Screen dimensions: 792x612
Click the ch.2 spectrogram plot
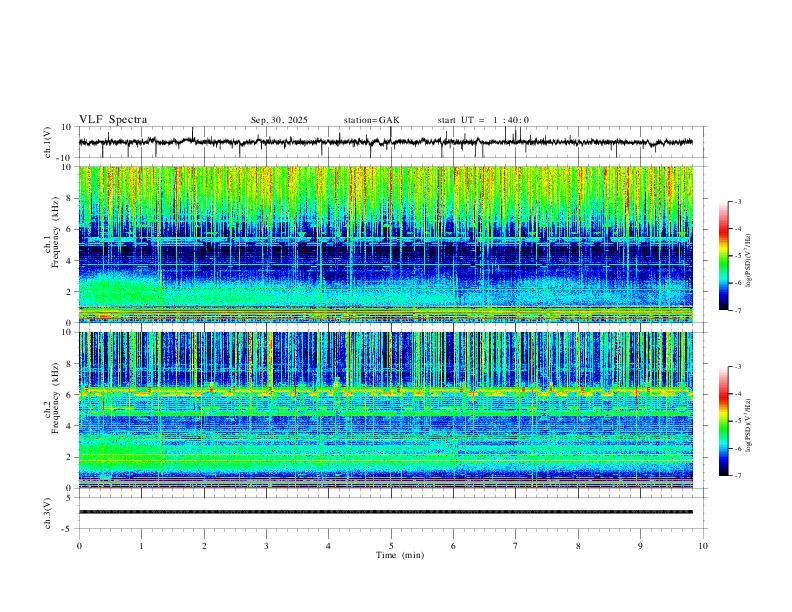pyautogui.click(x=386, y=410)
